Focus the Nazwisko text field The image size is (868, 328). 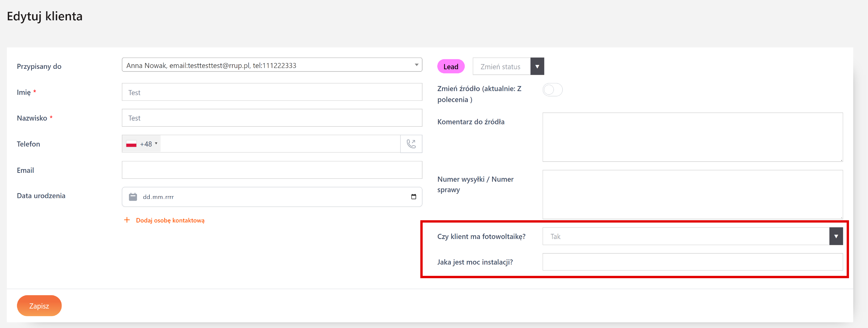[x=272, y=118]
